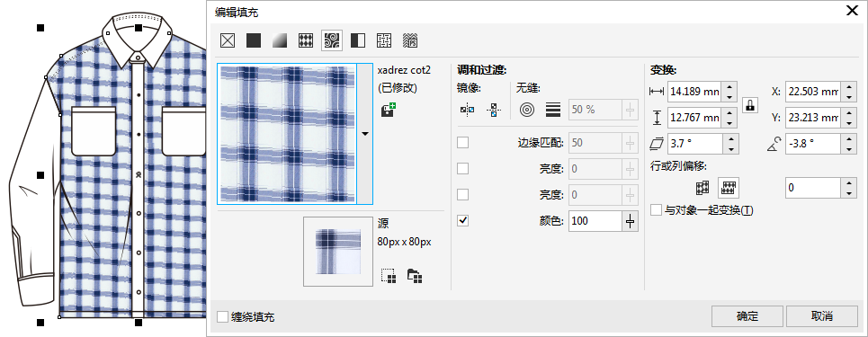This screenshot has width=868, height=337.
Task: Open the edge match slider button
Action: pyautogui.click(x=630, y=143)
